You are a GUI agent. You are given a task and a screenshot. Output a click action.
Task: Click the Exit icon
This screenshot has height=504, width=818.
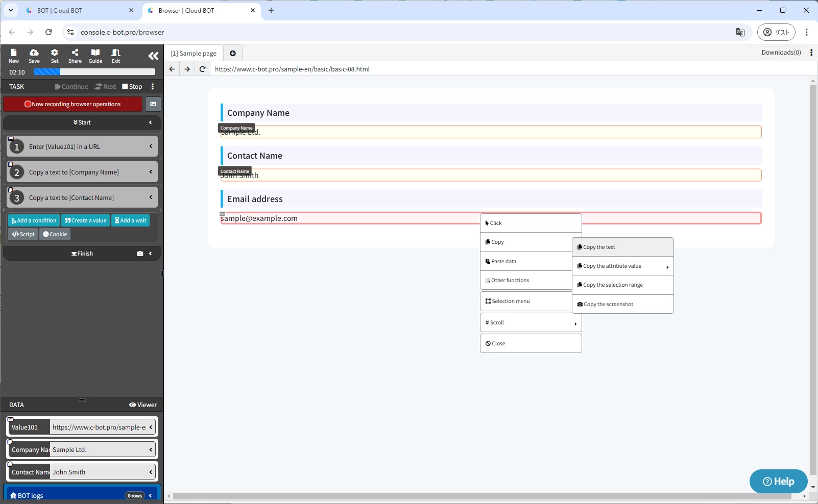point(116,56)
